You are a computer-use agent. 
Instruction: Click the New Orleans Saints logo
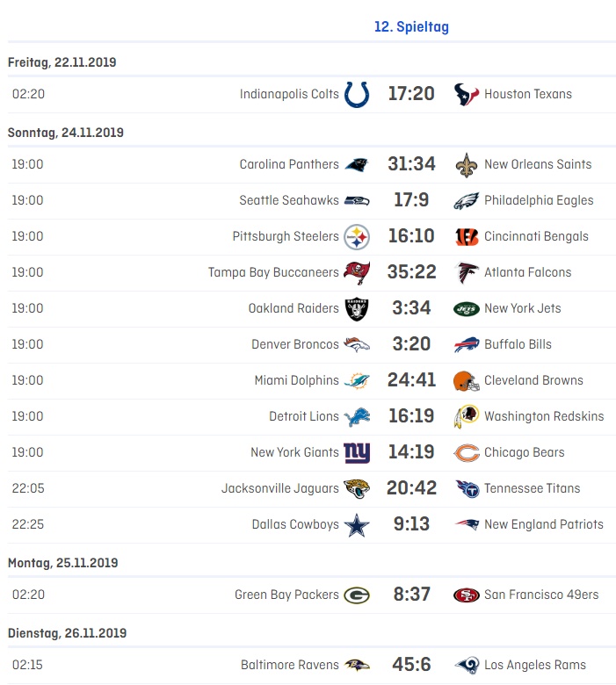pyautogui.click(x=467, y=164)
